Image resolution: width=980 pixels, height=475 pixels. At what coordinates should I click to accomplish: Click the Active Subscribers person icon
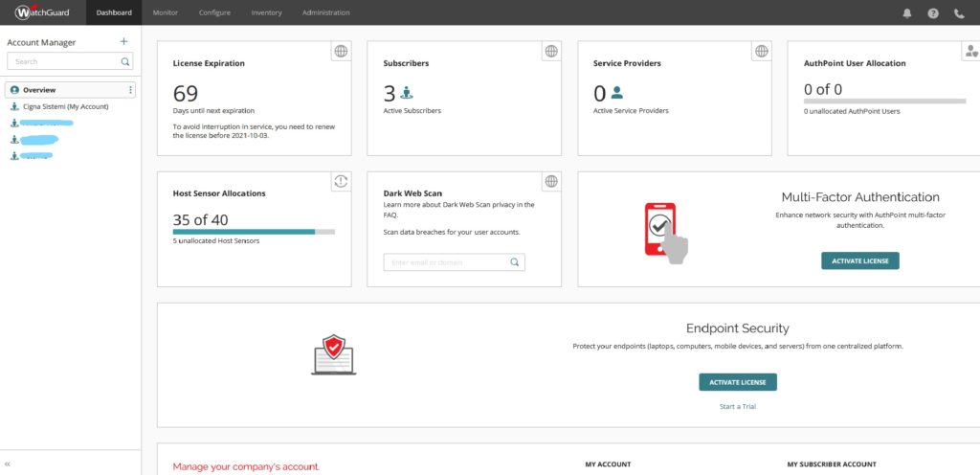tap(406, 93)
